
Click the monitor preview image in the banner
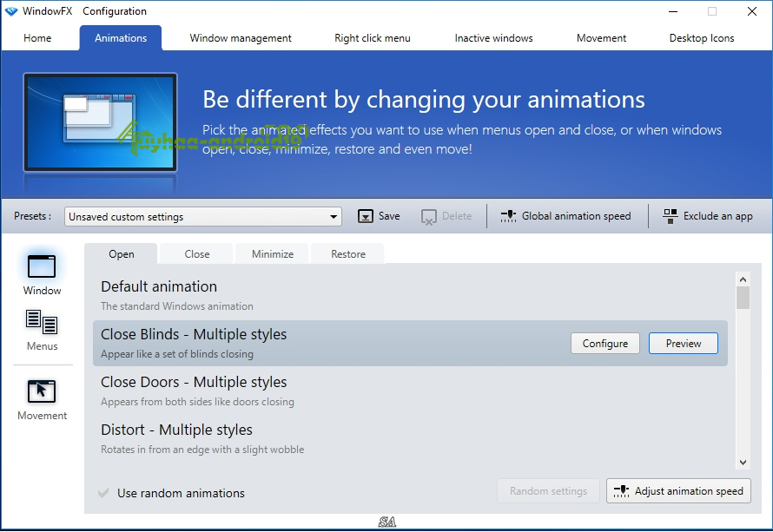click(x=100, y=122)
